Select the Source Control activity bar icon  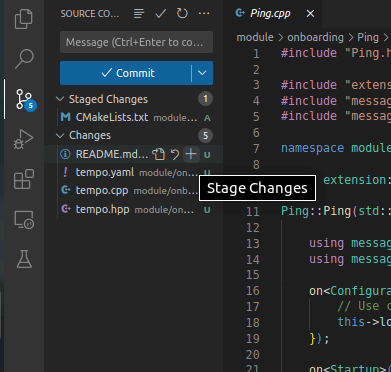point(25,99)
